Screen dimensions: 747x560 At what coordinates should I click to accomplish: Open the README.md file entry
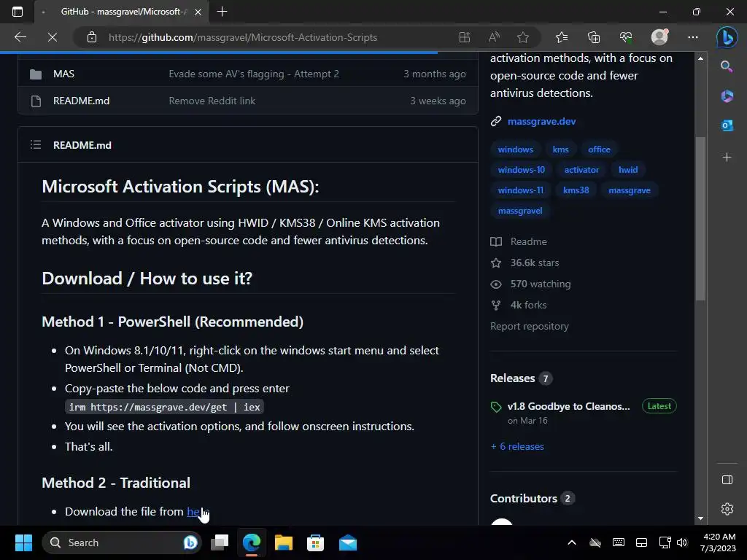82,101
